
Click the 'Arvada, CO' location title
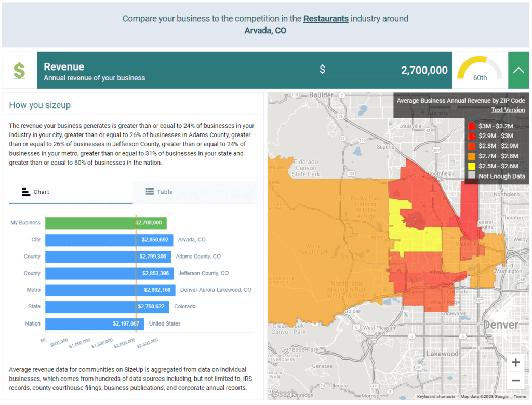(265, 31)
